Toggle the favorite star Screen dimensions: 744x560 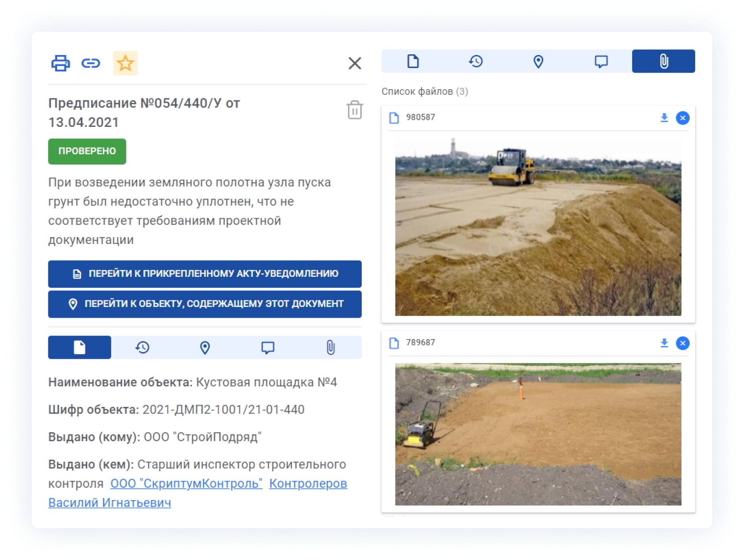coord(125,63)
